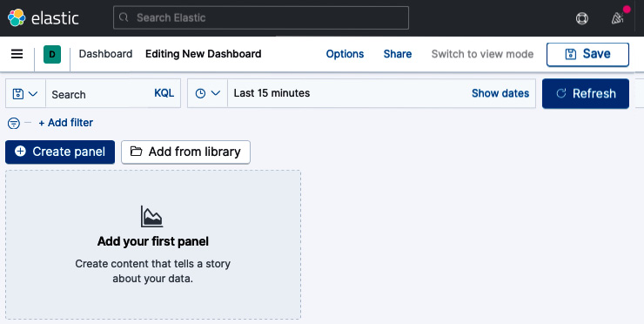Open the date quick menu
644x324 pixels.
(207, 93)
